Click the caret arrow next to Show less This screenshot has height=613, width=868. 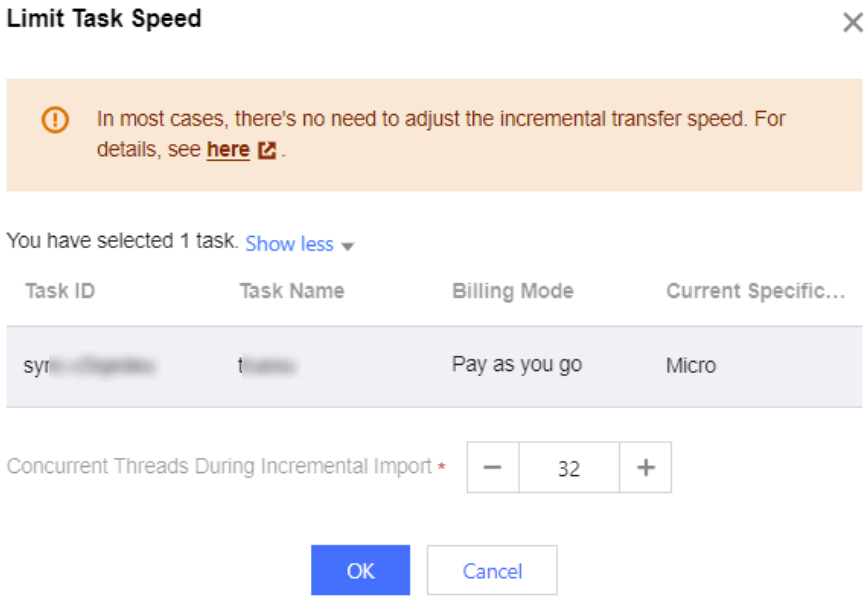point(348,246)
